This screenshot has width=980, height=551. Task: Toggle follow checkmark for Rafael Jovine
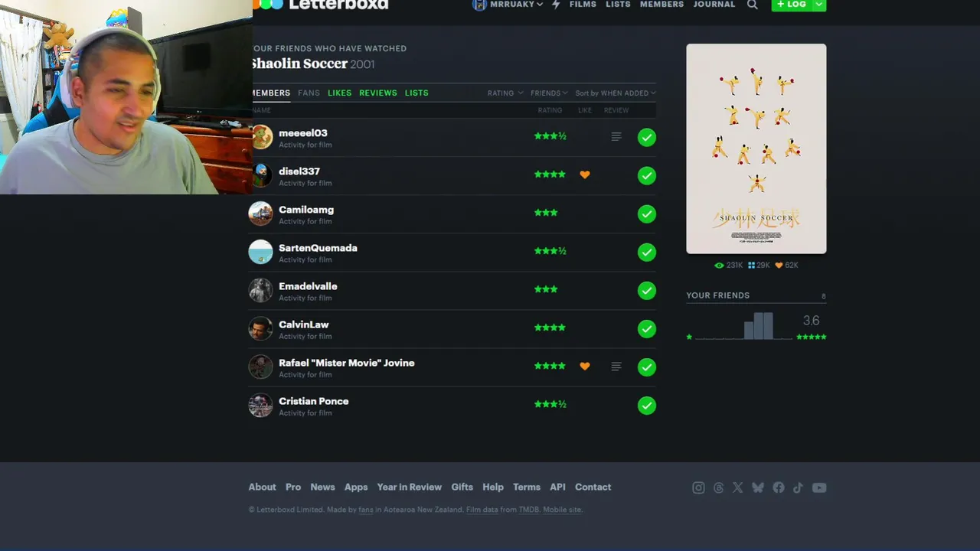[647, 367]
